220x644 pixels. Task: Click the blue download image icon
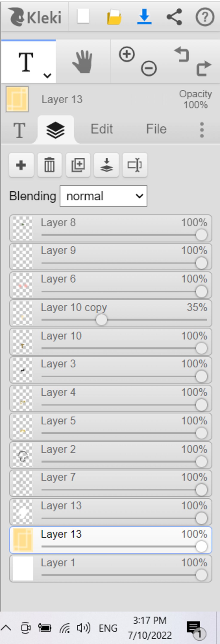point(144,17)
